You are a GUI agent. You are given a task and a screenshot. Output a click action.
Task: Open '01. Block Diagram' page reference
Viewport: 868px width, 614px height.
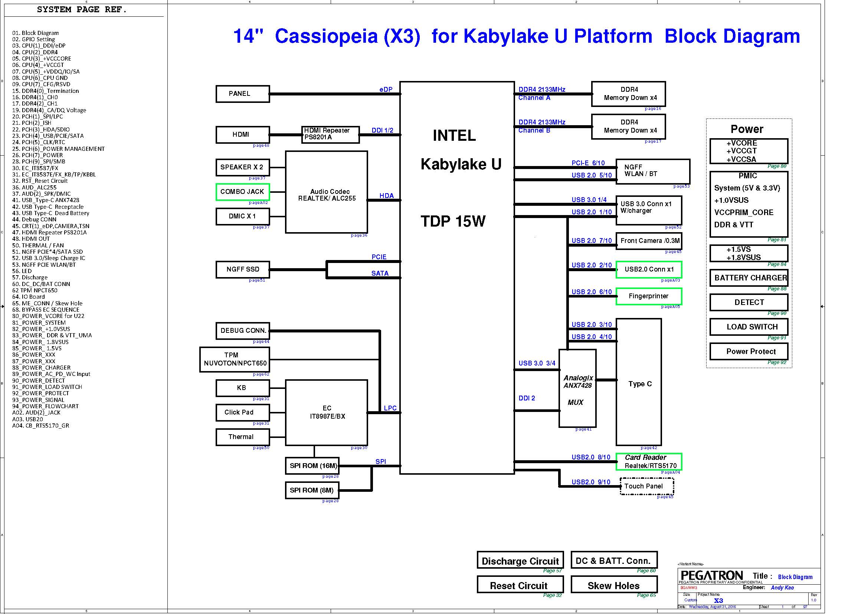[36, 33]
